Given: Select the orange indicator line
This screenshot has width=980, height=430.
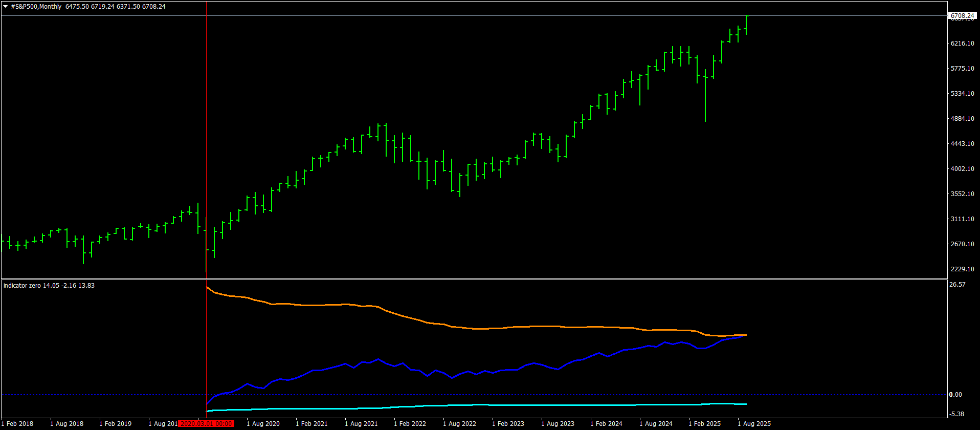Looking at the screenshot, I should click(327, 305).
